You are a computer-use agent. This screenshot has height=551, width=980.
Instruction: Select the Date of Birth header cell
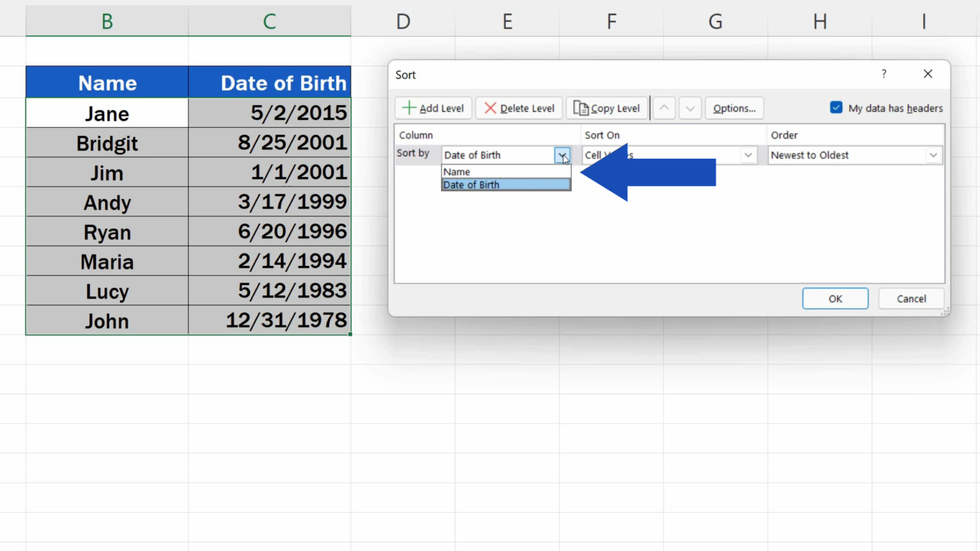pyautogui.click(x=269, y=82)
